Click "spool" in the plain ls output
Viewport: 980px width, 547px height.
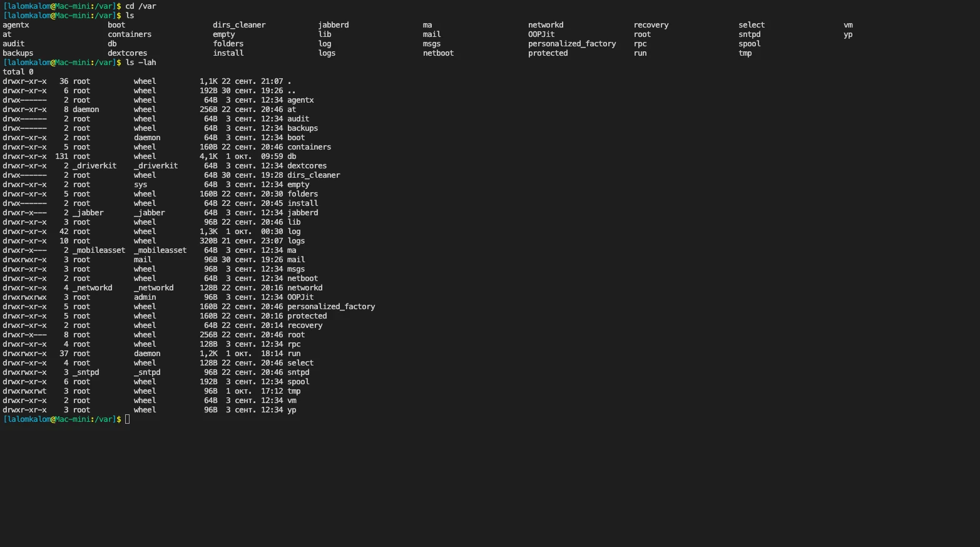(750, 44)
